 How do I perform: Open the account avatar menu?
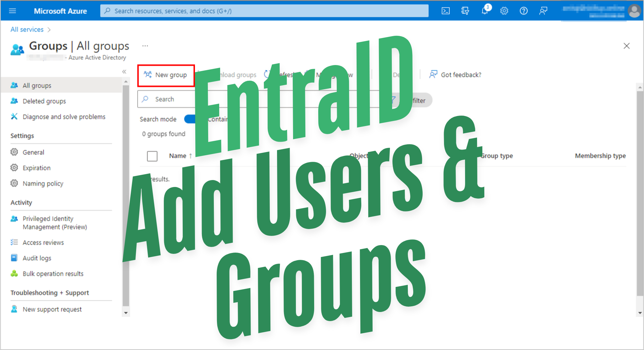coord(634,11)
